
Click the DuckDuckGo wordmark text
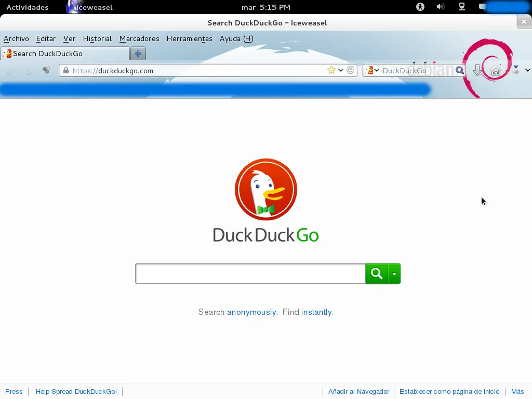265,235
